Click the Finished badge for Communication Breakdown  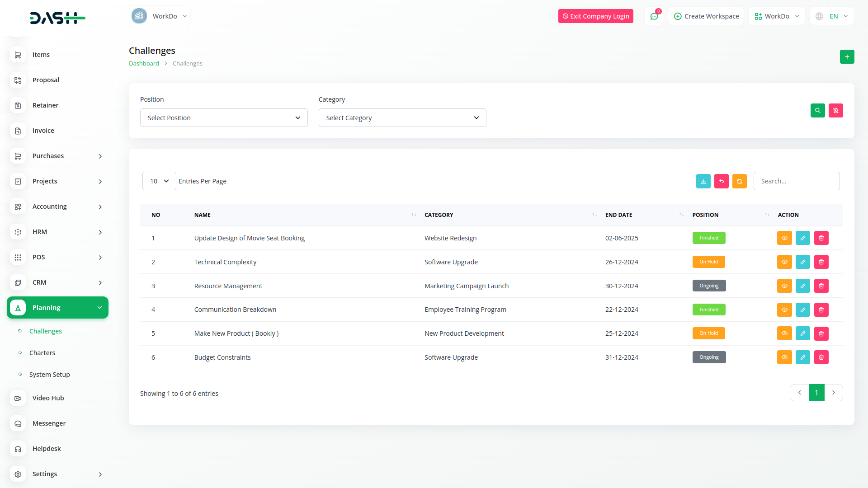pos(708,310)
